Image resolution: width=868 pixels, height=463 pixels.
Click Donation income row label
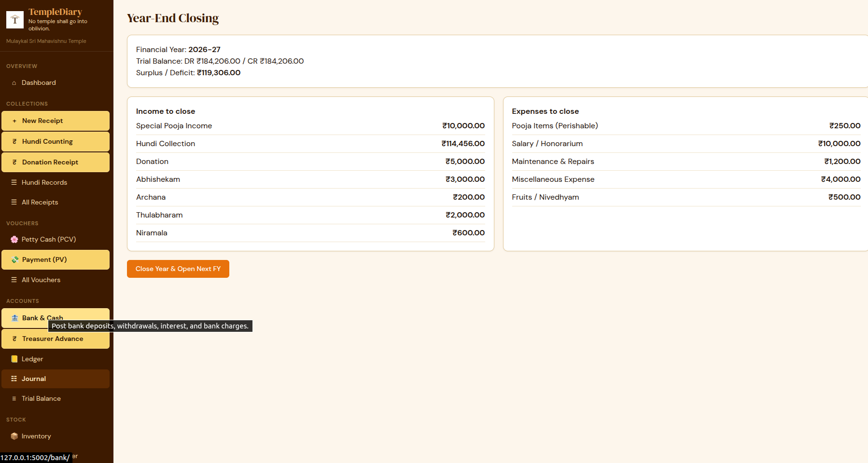152,162
